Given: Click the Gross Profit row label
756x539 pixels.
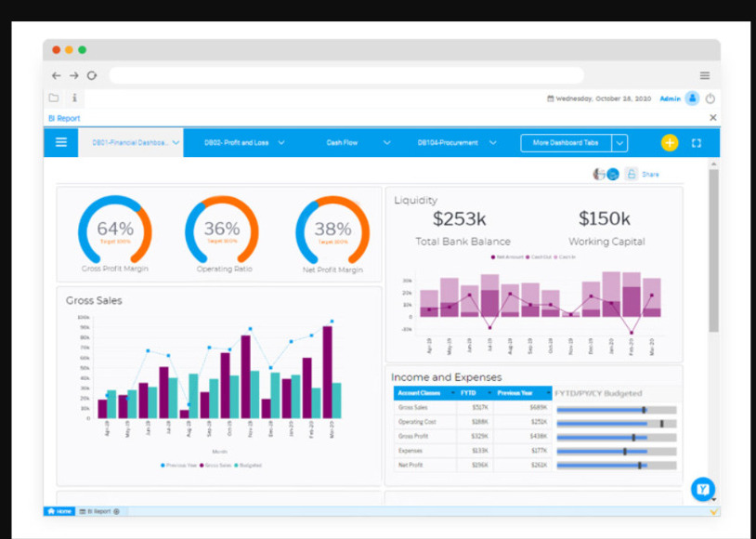Looking at the screenshot, I should (413, 436).
